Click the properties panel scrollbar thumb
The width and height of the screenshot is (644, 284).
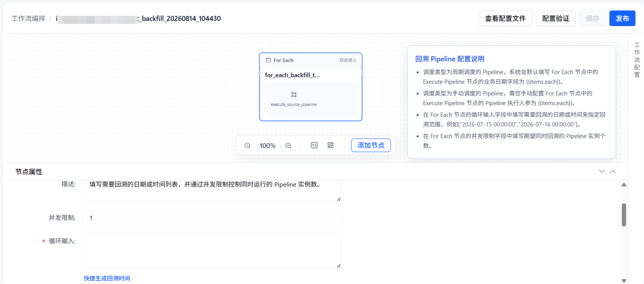click(x=624, y=215)
